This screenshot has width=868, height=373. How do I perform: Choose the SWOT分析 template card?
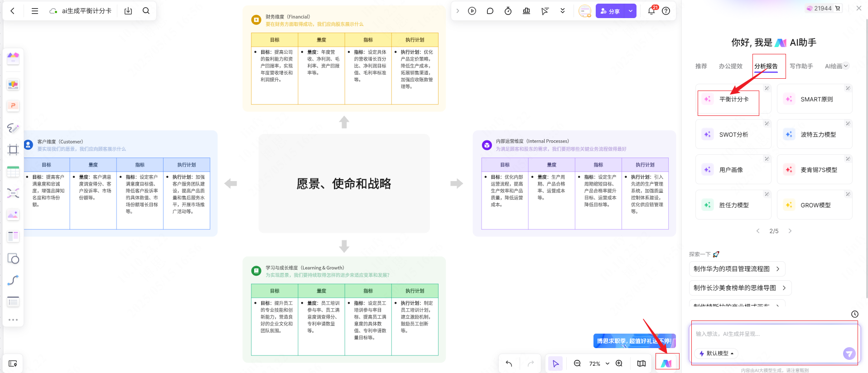[733, 134]
